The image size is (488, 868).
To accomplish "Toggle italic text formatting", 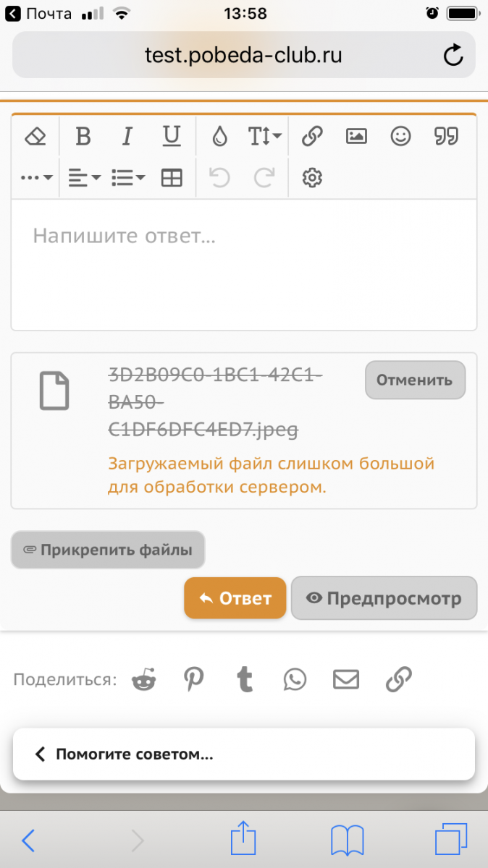I will pyautogui.click(x=127, y=136).
